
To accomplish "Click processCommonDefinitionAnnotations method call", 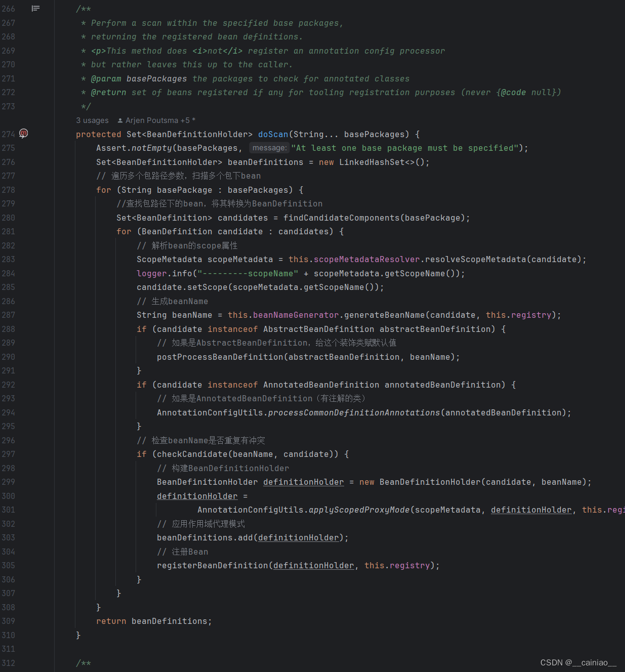I will [x=354, y=412].
